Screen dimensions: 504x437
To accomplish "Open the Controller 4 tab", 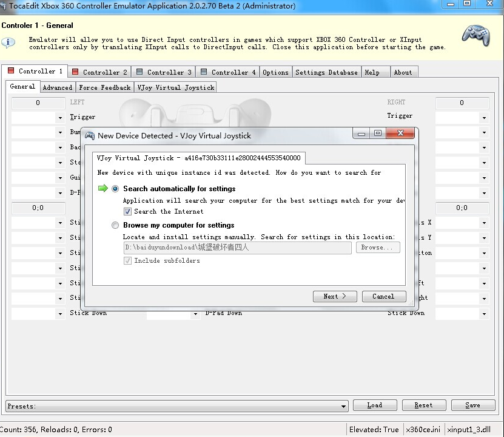I will tap(228, 72).
